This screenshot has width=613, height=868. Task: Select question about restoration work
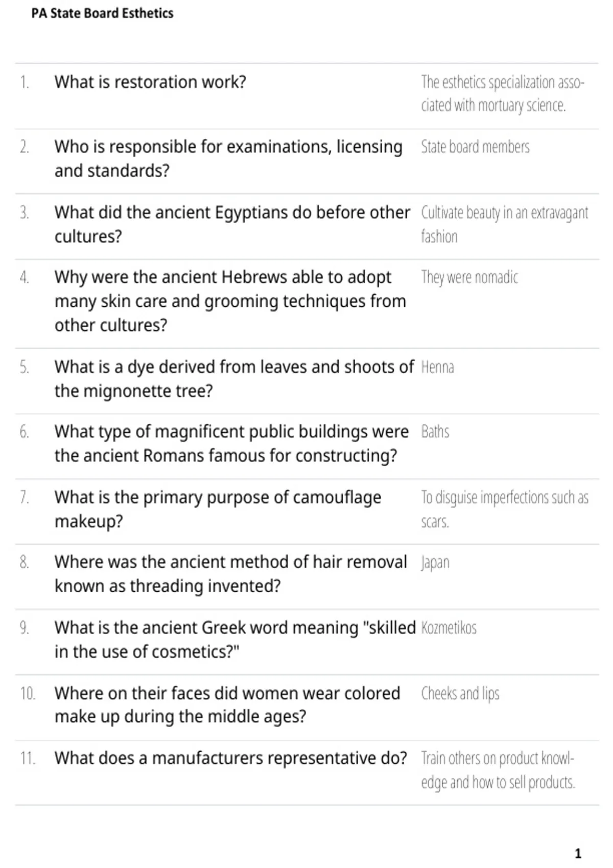coord(150,82)
